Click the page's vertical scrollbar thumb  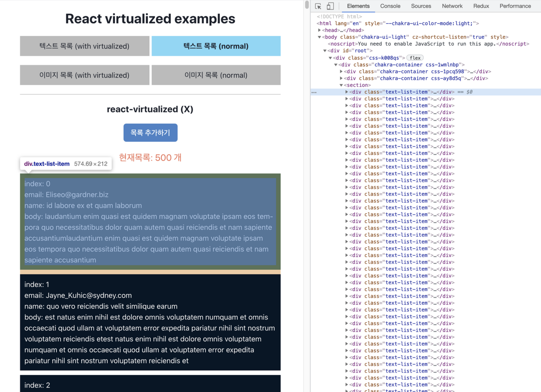pyautogui.click(x=307, y=5)
